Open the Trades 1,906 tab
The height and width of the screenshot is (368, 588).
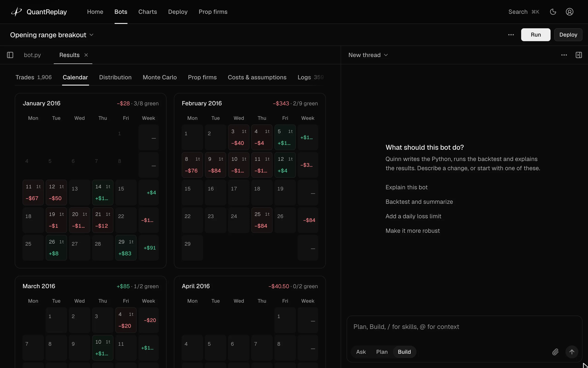pos(34,77)
